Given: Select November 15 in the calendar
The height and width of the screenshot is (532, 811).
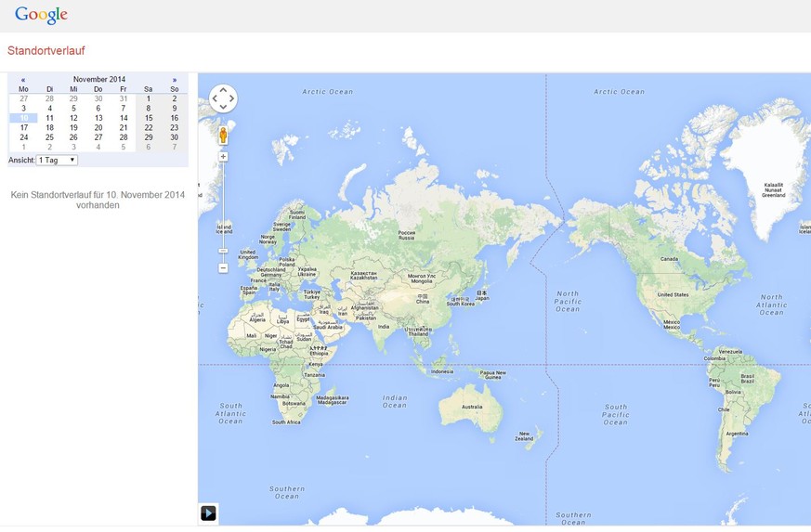Looking at the screenshot, I should click(148, 118).
